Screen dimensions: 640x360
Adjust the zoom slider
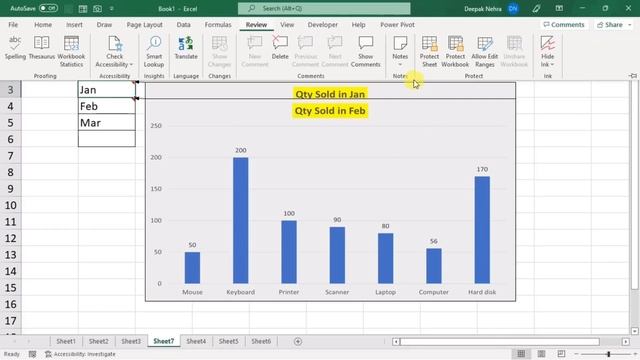608,354
